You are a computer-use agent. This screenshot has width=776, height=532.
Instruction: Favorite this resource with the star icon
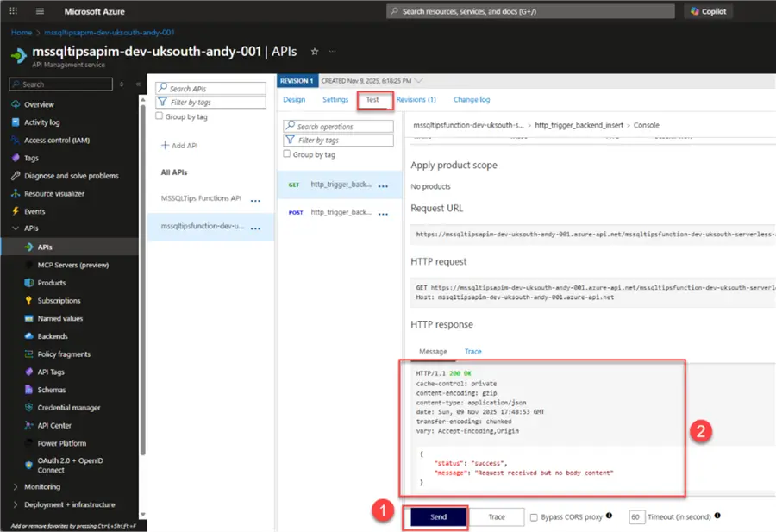(314, 52)
